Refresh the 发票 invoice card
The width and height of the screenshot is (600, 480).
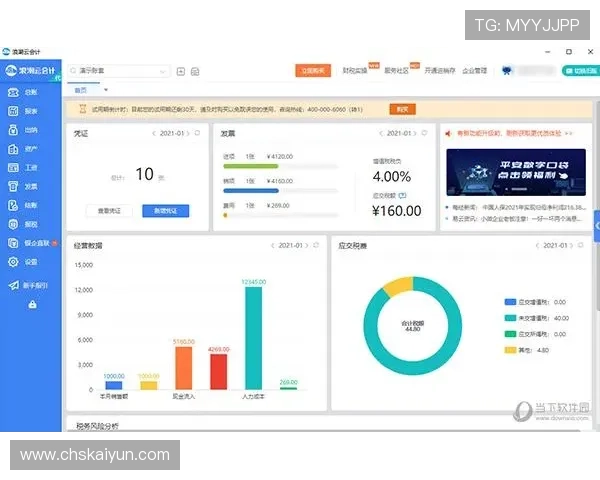pyautogui.click(x=424, y=133)
